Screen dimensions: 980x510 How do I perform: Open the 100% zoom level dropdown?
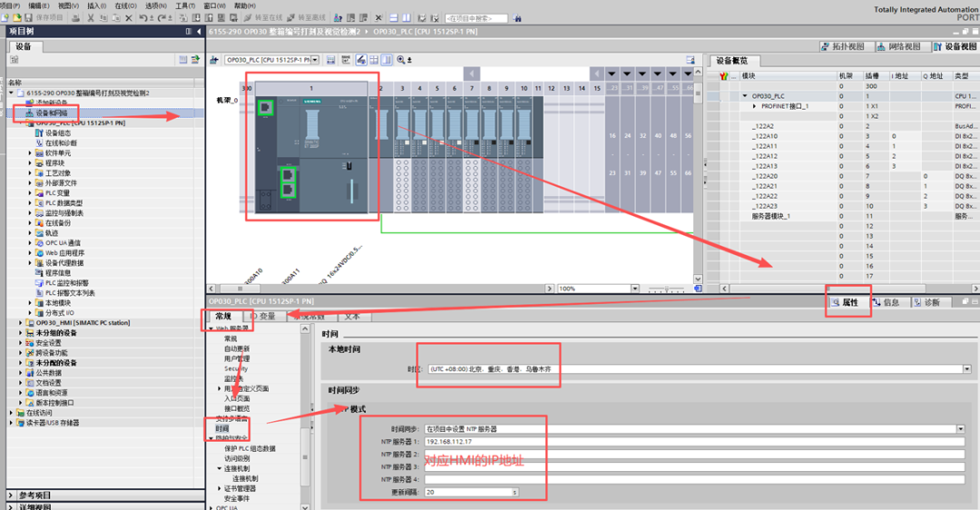point(635,289)
